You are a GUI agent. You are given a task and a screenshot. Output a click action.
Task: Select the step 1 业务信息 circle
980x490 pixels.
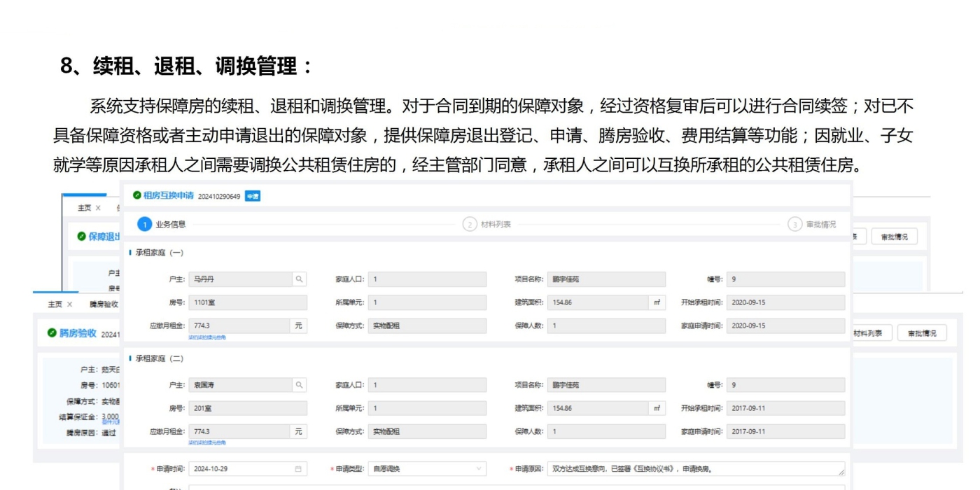(143, 225)
